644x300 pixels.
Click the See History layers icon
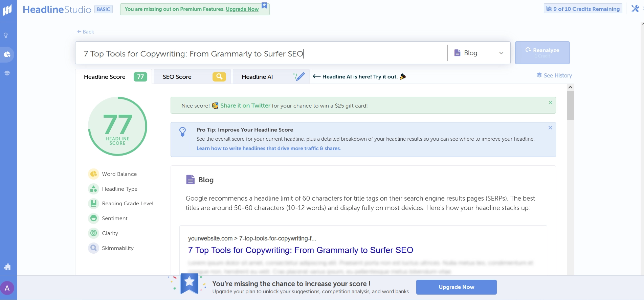tap(539, 75)
